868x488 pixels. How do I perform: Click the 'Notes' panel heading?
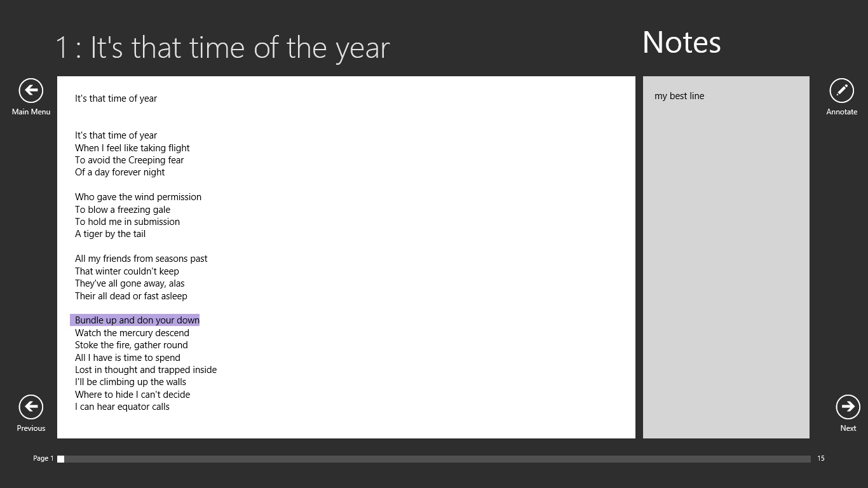click(x=682, y=43)
